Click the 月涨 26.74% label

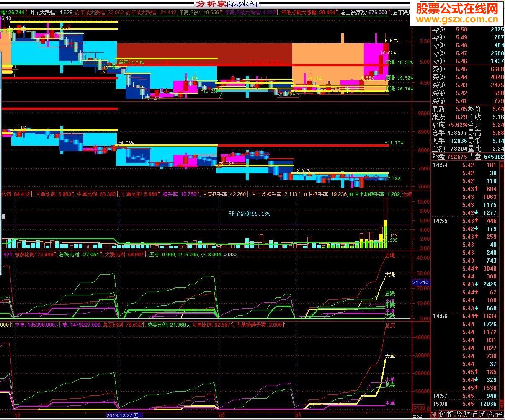(399, 89)
